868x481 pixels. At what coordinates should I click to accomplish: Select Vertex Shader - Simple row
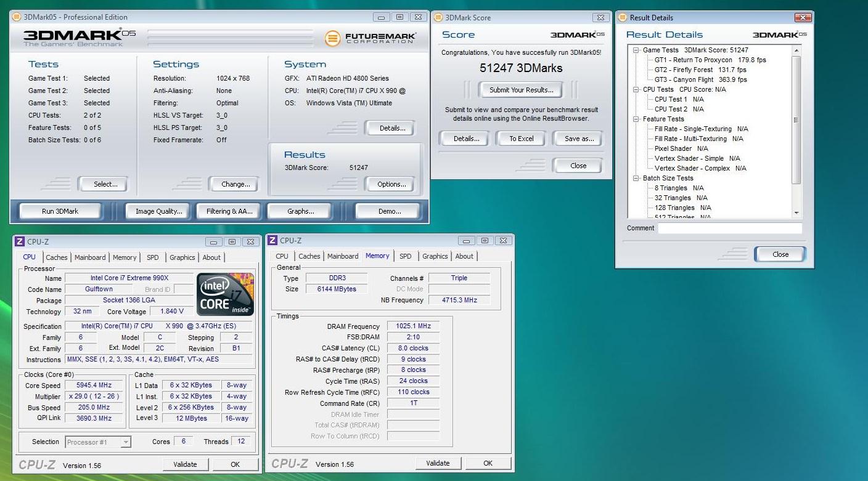[x=697, y=159]
